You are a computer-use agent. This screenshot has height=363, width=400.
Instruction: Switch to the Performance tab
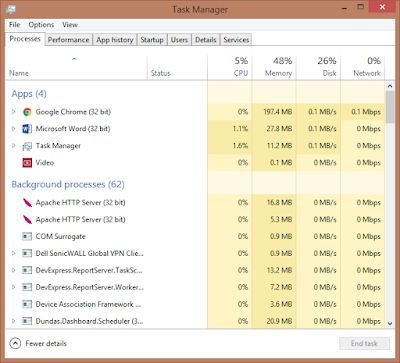68,40
